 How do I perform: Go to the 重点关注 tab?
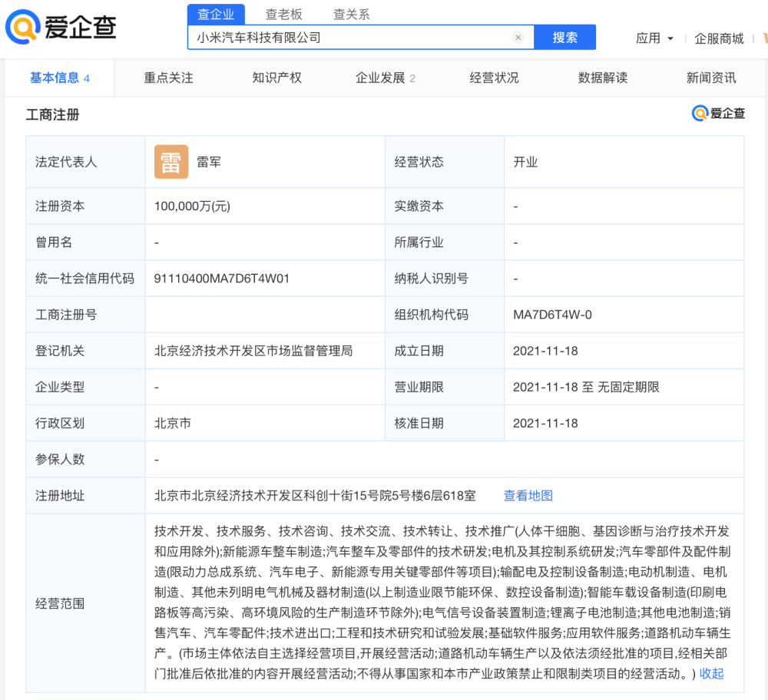[x=168, y=78]
